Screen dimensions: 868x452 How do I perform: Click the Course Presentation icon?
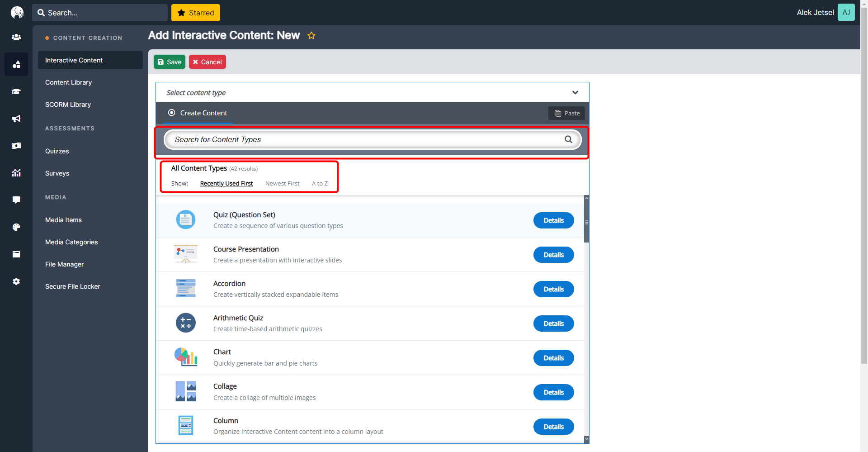[186, 254]
